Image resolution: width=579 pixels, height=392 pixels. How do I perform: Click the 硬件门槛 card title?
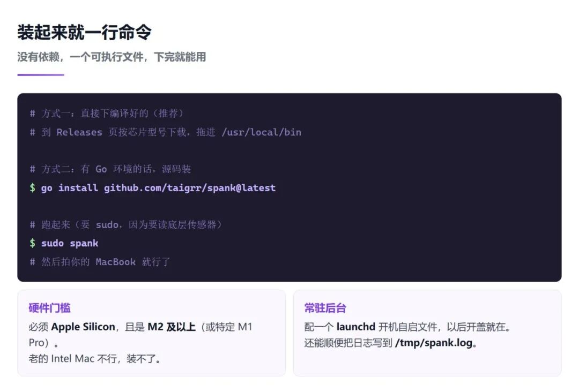click(49, 308)
